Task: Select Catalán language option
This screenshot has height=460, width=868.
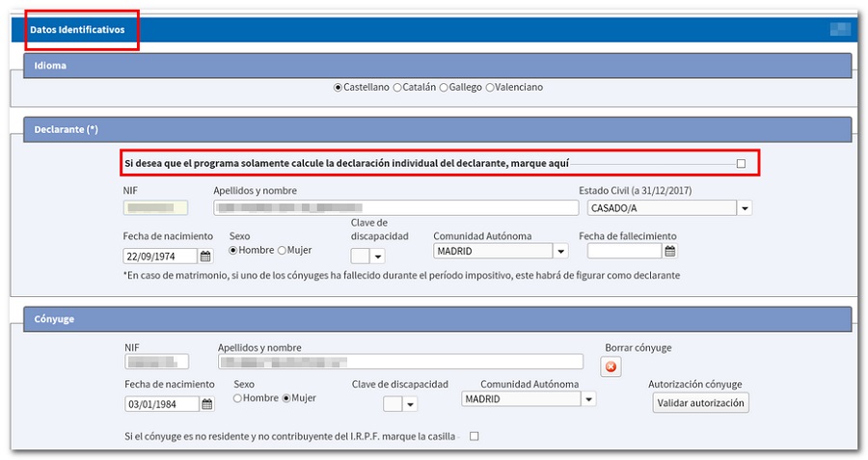Action: (397, 88)
